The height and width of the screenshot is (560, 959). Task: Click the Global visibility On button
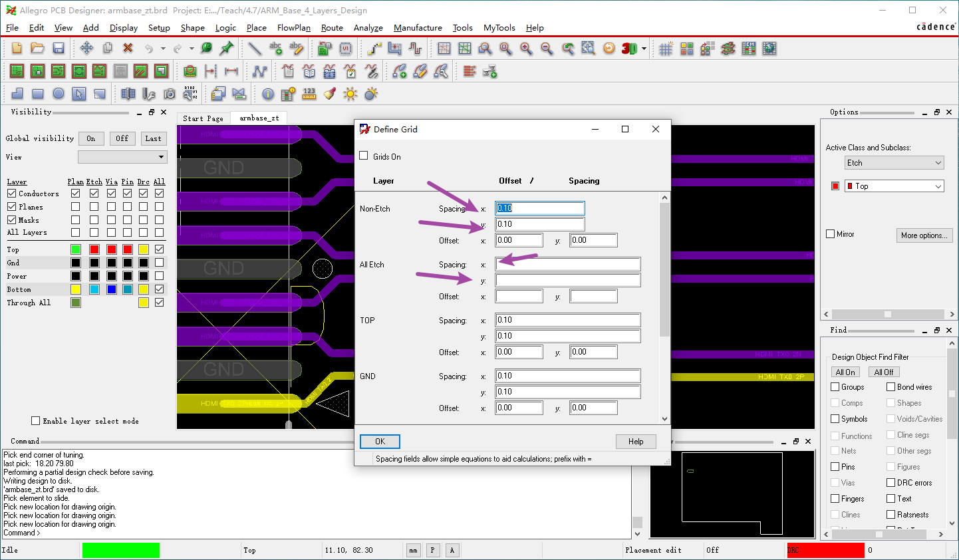(x=91, y=138)
